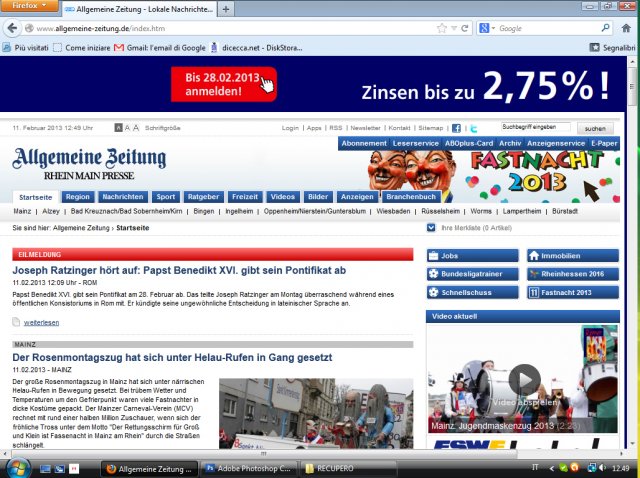Click the Bis 28.02.2013 anmelden banner button
Viewport: 640px width, 478px height.
224,84
